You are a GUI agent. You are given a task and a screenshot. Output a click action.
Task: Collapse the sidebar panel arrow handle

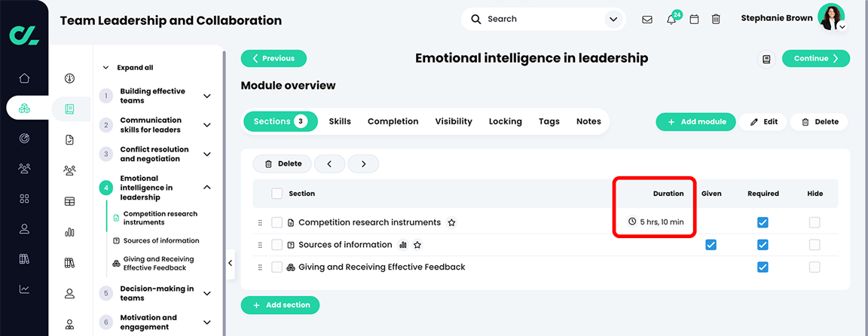231,264
